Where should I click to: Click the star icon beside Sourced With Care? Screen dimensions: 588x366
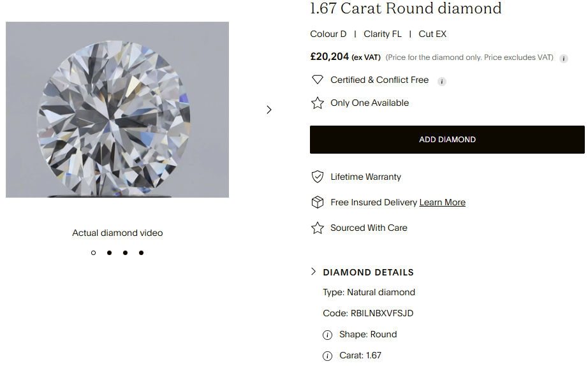[x=317, y=228]
